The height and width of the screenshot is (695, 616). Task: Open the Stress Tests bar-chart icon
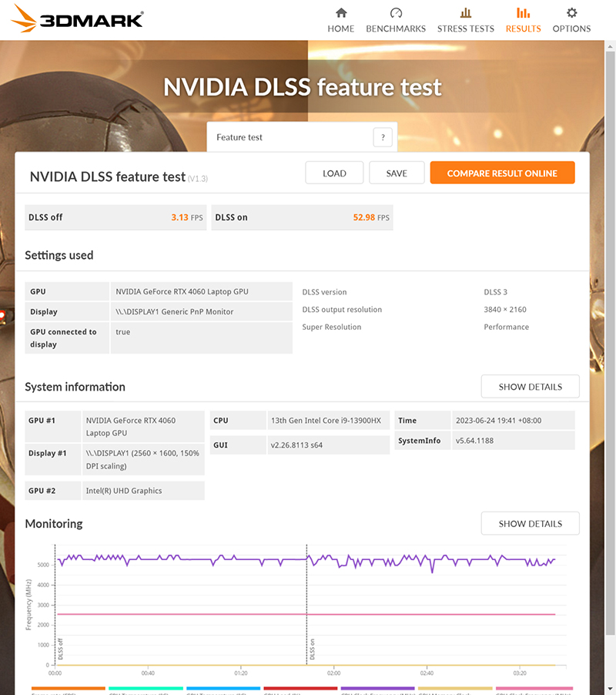coord(465,13)
